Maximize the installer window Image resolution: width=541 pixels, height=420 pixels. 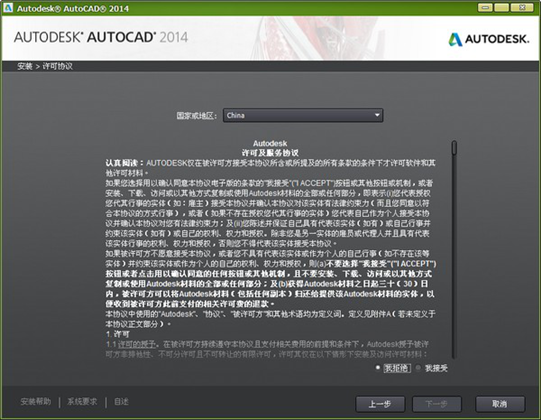coord(501,7)
